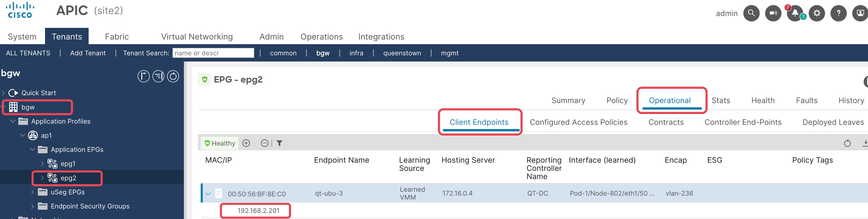Image resolution: width=868 pixels, height=219 pixels.
Task: Open the help question mark icon
Action: coord(839,13)
